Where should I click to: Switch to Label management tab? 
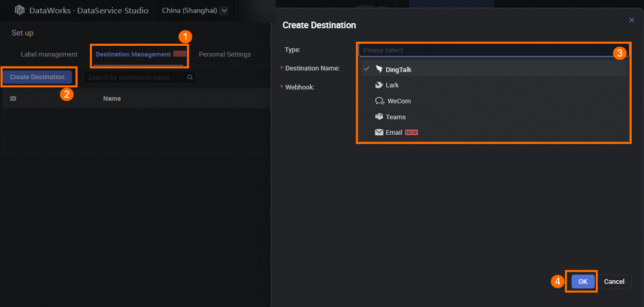point(49,54)
